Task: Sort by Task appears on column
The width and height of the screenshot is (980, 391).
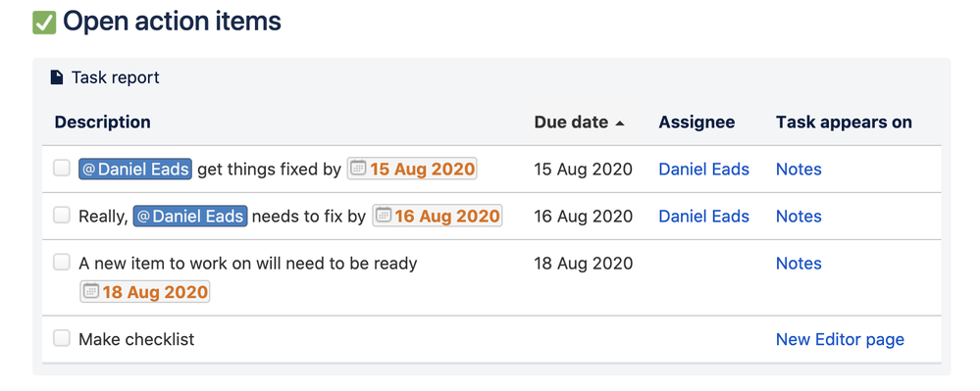Action: 844,122
